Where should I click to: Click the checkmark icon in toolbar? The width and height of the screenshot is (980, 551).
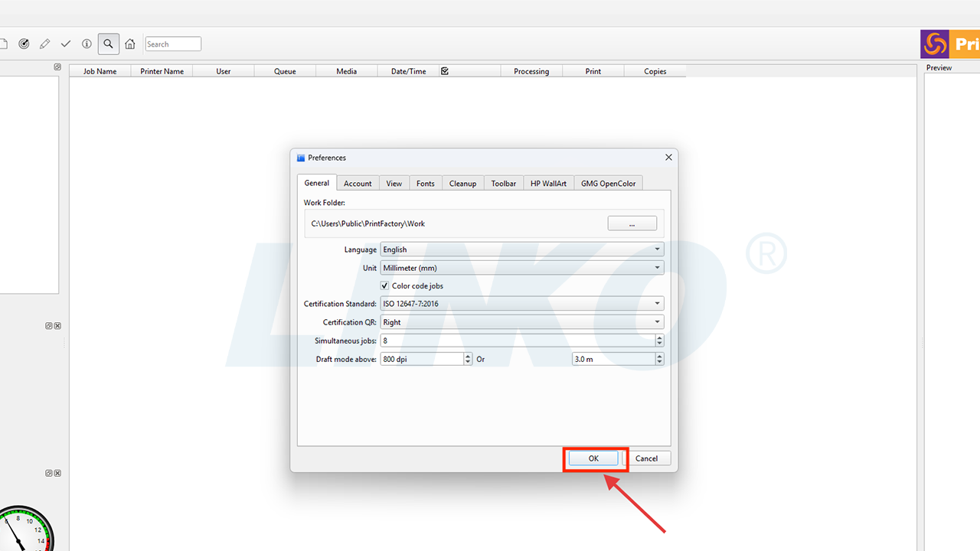tap(66, 44)
